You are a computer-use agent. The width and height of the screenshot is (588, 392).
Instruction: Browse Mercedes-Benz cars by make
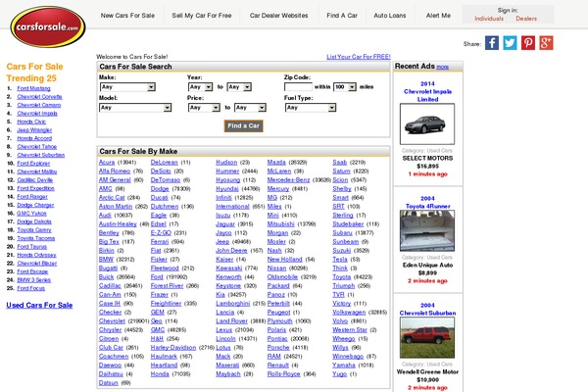point(289,180)
